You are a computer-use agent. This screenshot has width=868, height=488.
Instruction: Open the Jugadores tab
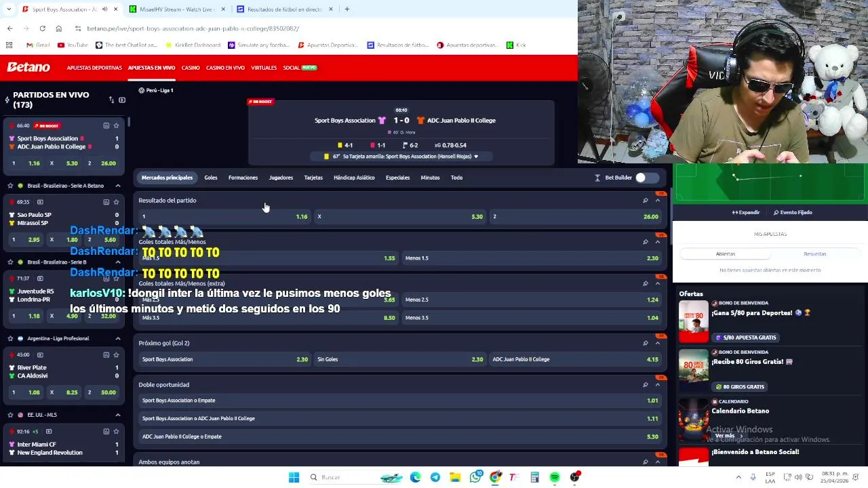coord(281,178)
